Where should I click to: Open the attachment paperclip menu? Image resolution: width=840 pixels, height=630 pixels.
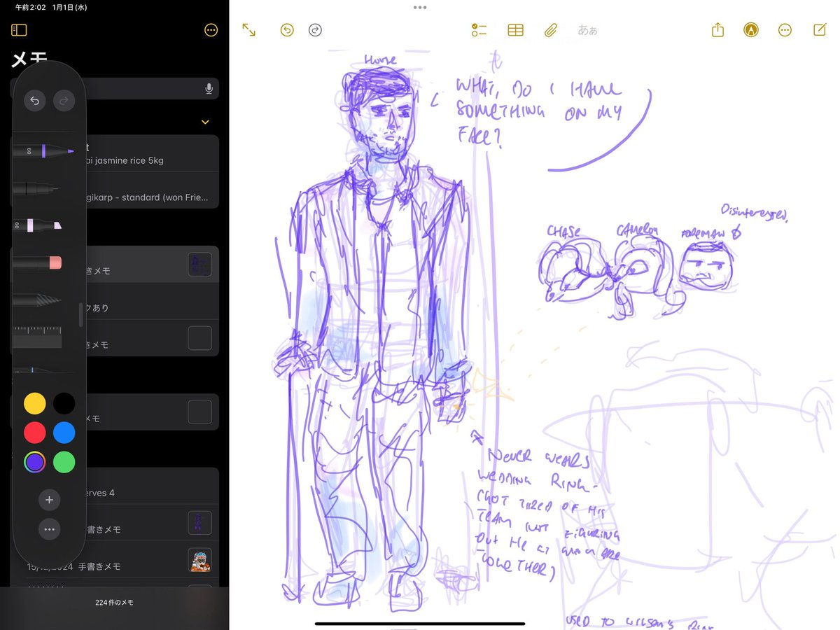pyautogui.click(x=551, y=30)
